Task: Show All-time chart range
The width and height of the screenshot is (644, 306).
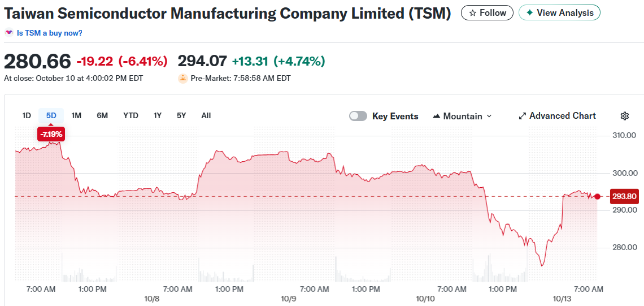Action: point(206,115)
